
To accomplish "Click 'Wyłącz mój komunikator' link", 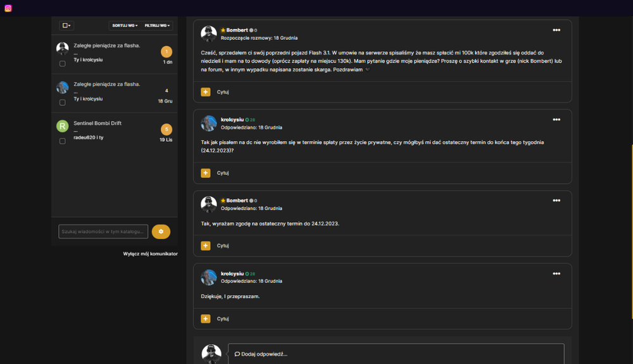I will coord(150,254).
